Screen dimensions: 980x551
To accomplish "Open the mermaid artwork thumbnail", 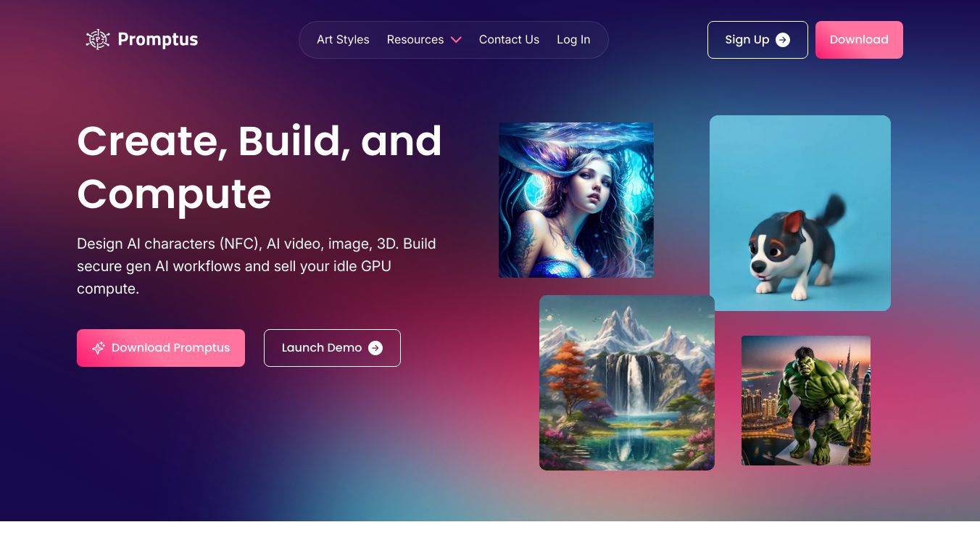I will coord(576,200).
